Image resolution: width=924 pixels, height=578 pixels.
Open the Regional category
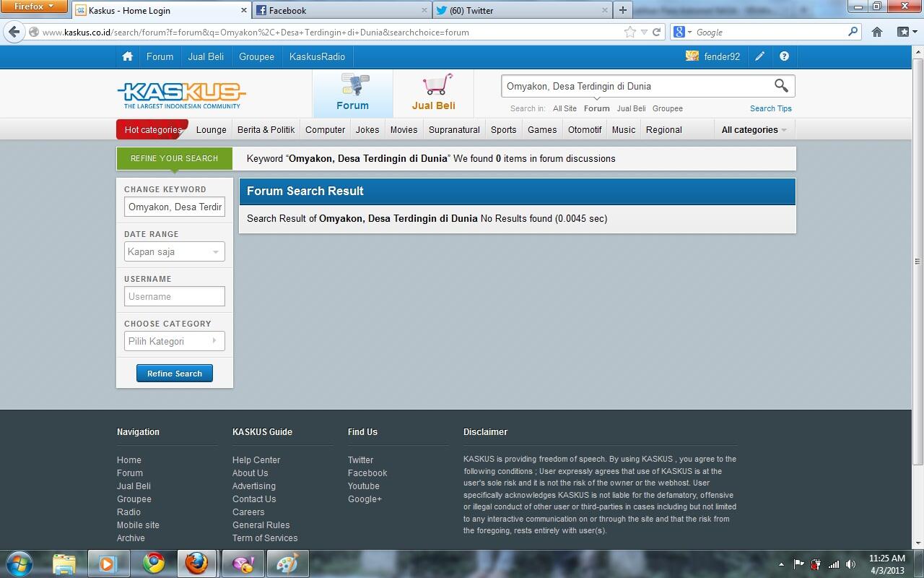[x=664, y=130]
